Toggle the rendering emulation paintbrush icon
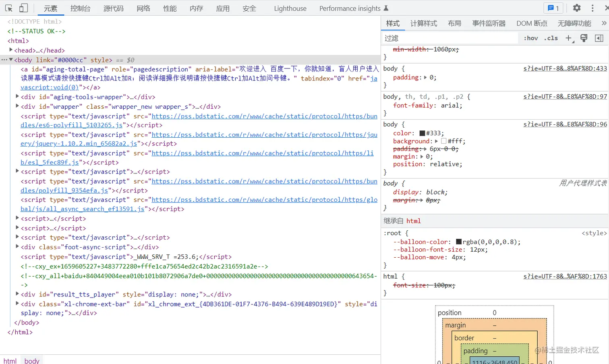This screenshot has width=609, height=364. (584, 38)
